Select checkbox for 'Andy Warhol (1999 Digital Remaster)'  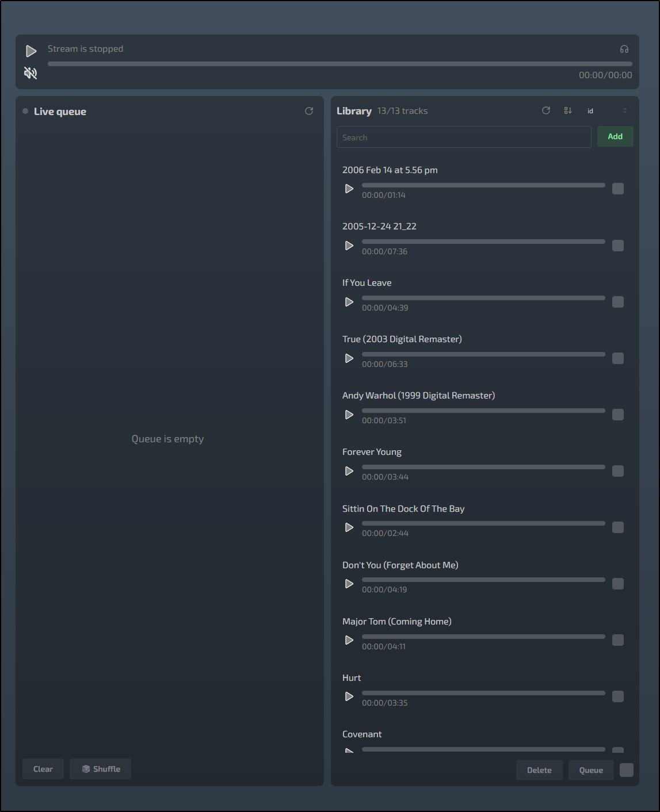(x=618, y=415)
